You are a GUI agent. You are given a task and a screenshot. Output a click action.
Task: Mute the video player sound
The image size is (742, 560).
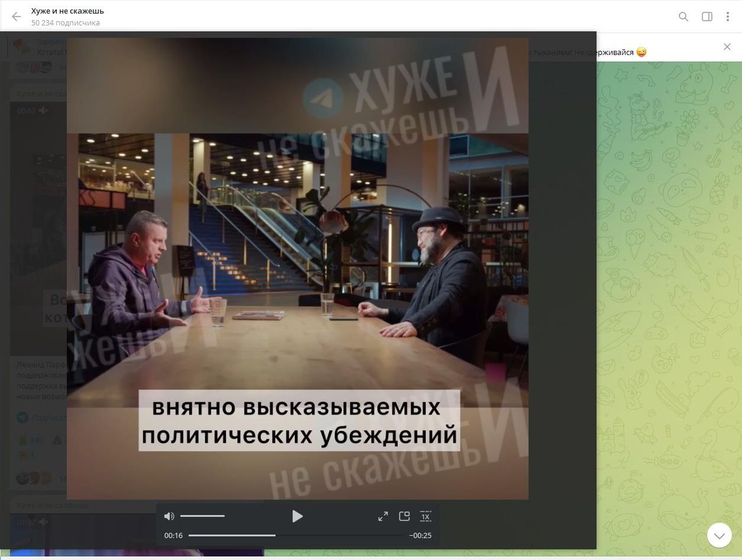coord(169,516)
